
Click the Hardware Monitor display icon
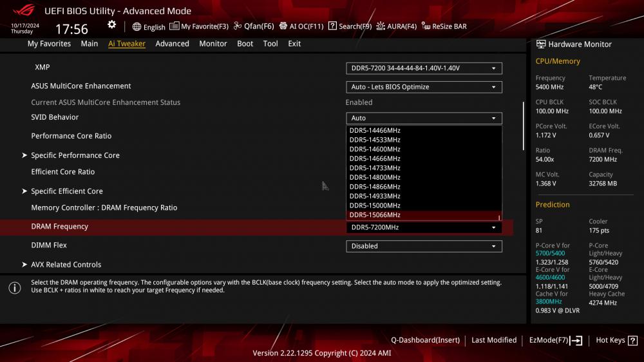click(x=541, y=44)
